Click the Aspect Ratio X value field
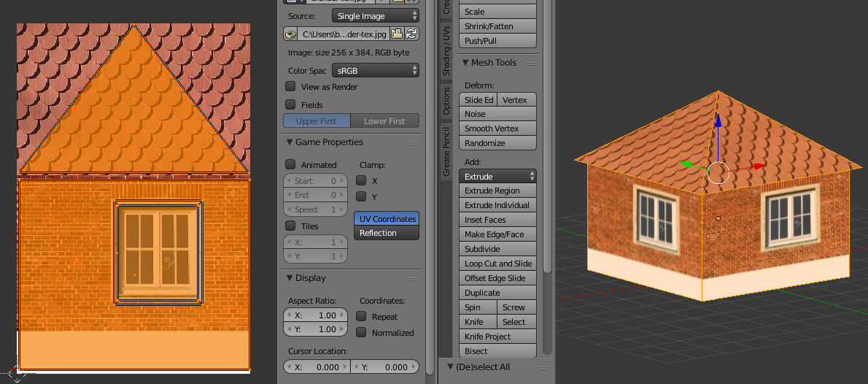The height and width of the screenshot is (384, 868). [x=316, y=315]
